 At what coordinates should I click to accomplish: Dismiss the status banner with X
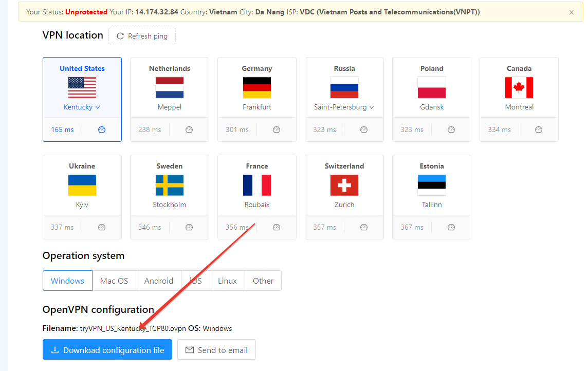click(x=572, y=12)
